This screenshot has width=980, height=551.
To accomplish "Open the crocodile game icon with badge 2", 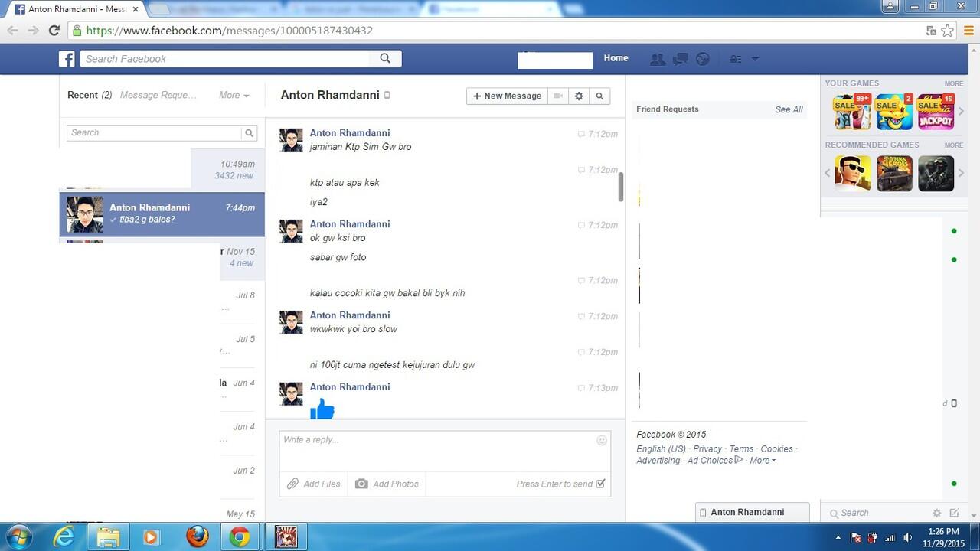I will click(x=894, y=112).
